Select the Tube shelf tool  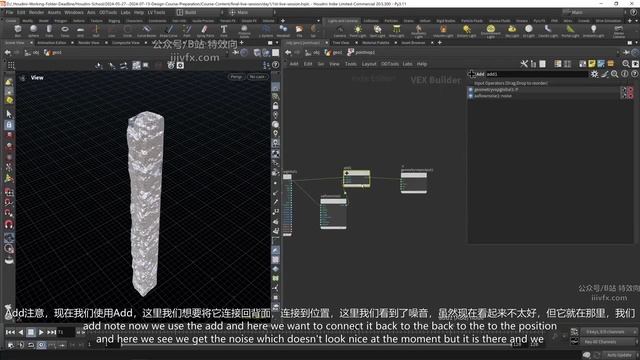[49, 31]
